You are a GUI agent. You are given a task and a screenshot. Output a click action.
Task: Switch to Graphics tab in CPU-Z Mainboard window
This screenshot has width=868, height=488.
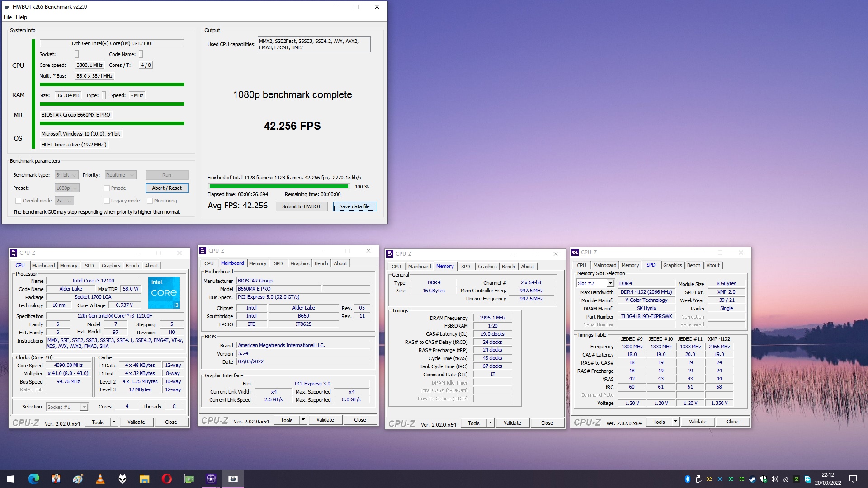[300, 263]
